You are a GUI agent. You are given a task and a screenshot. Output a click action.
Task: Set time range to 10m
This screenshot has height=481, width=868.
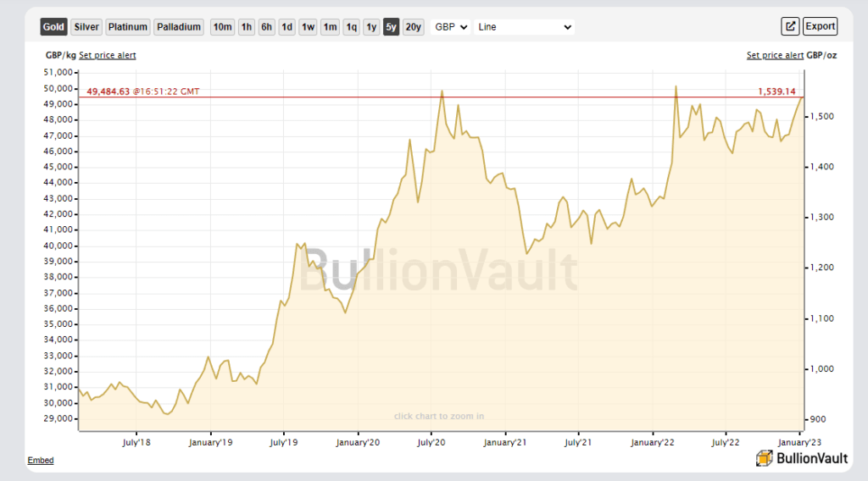coord(223,26)
